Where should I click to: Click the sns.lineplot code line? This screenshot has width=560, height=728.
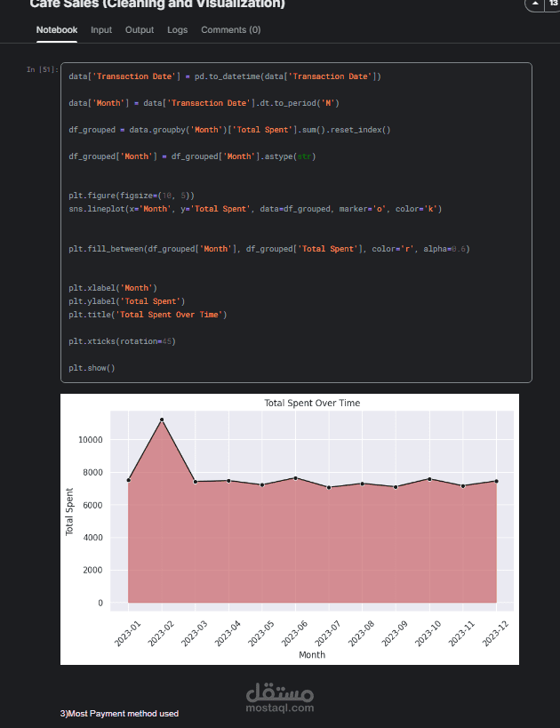pyautogui.click(x=255, y=209)
